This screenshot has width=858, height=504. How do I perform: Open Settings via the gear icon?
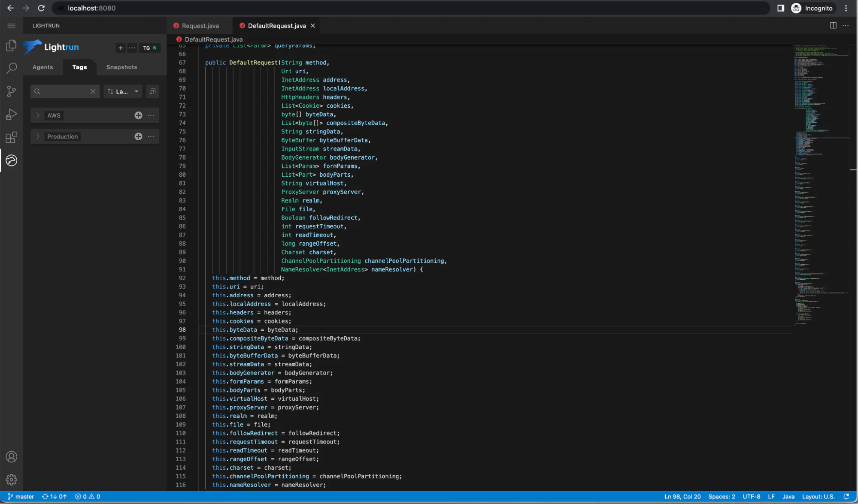point(11,480)
